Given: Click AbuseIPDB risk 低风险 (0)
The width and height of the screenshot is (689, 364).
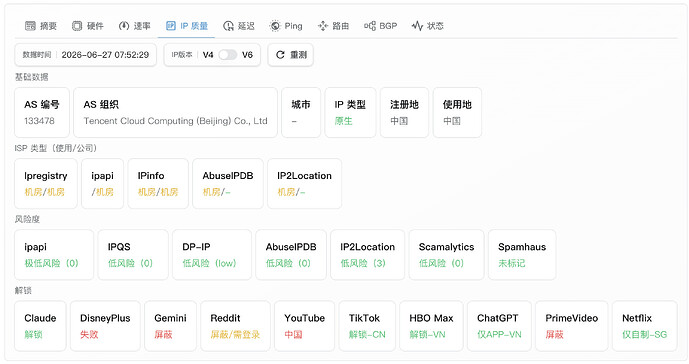Looking at the screenshot, I should click(x=288, y=263).
